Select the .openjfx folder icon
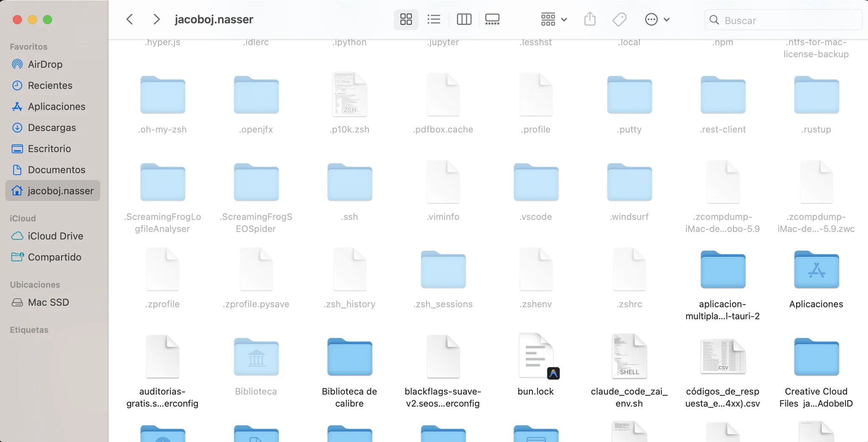This screenshot has height=442, width=868. (x=256, y=95)
